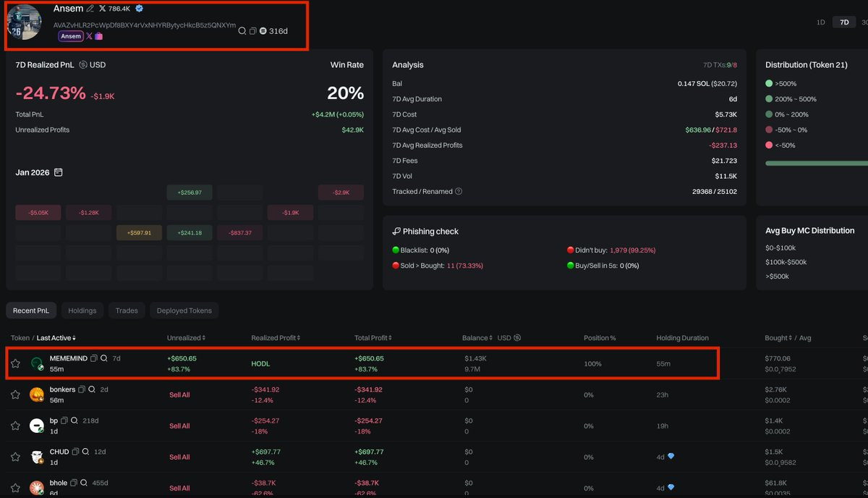Favorite MEMEMIND with its star
The height and width of the screenshot is (498, 868).
click(15, 363)
